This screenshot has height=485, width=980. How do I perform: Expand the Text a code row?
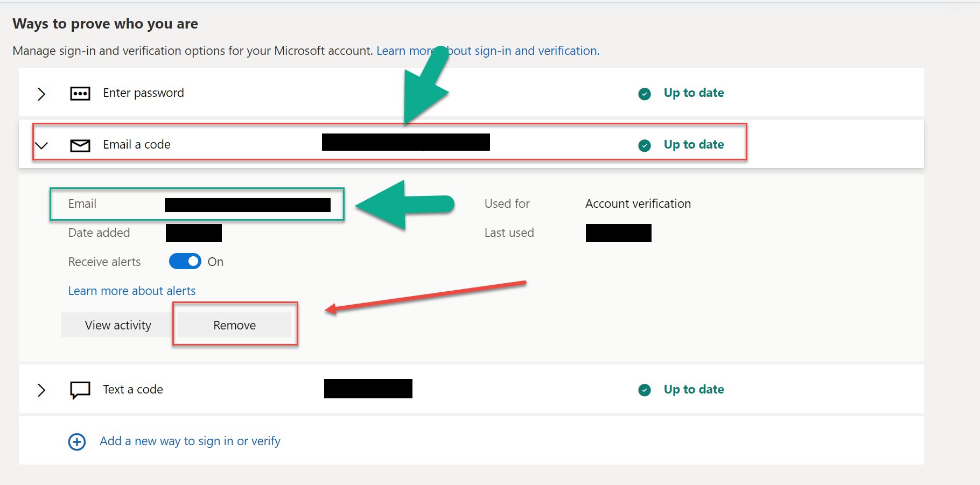pyautogui.click(x=41, y=390)
